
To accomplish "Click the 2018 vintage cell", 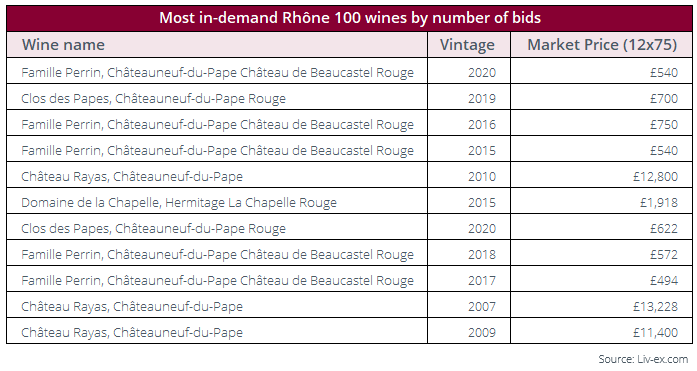I will click(x=482, y=255).
